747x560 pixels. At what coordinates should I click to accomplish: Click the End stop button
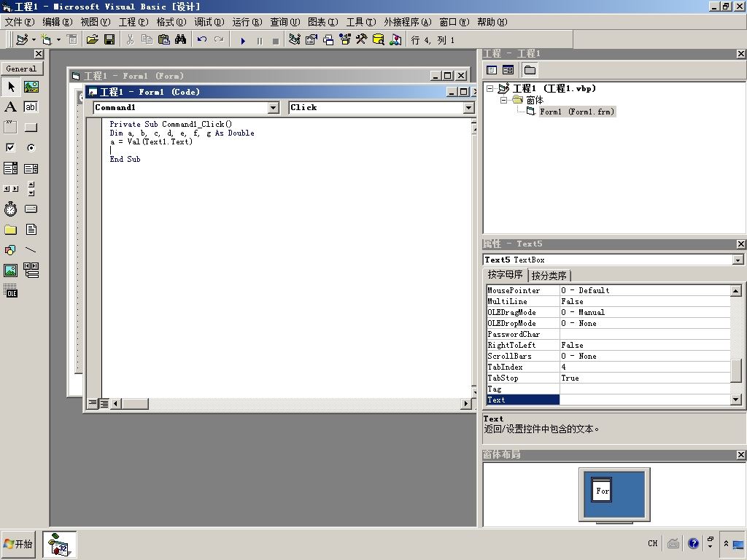pos(275,41)
